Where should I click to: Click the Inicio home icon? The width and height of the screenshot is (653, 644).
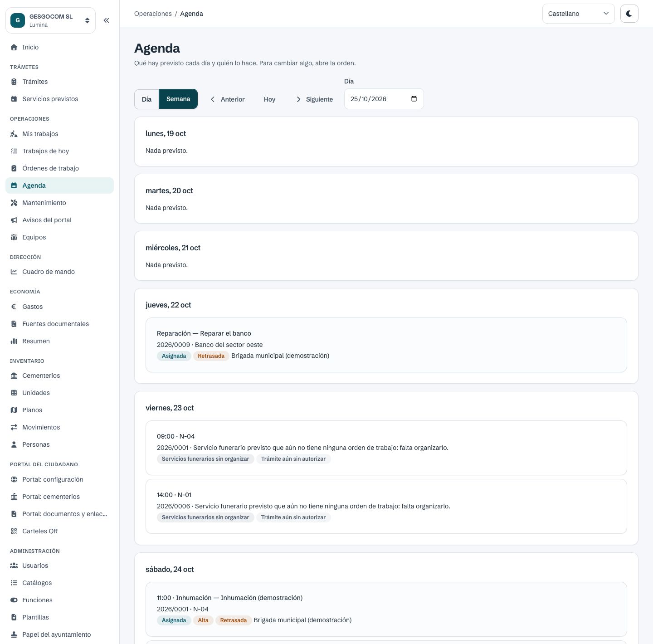point(14,47)
